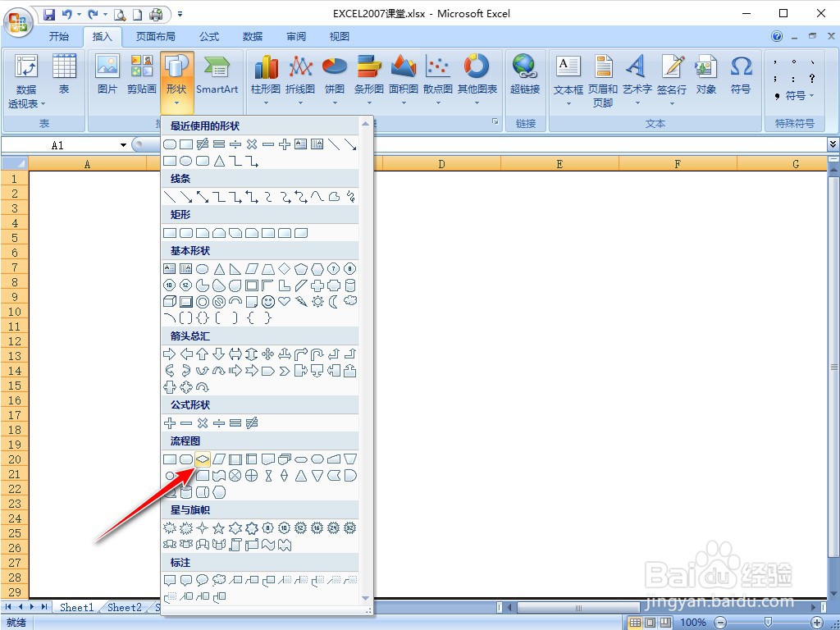Enable Page Layout view in status bar
The image size is (840, 630).
coord(650,623)
